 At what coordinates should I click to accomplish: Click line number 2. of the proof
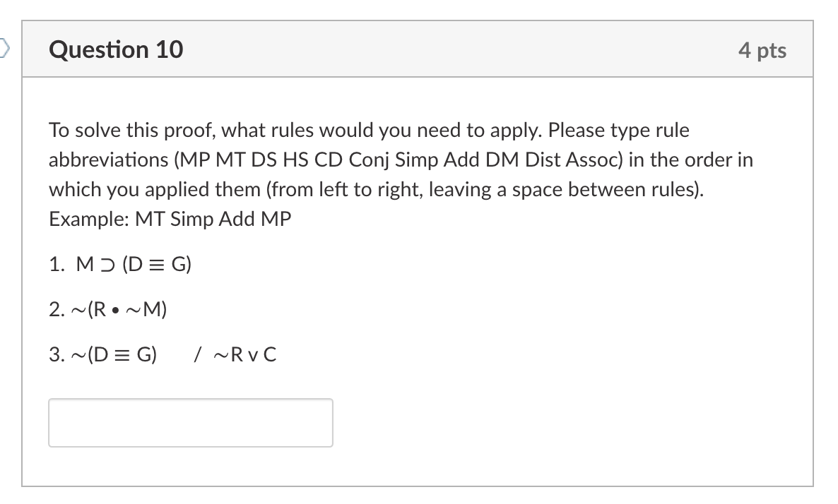pos(57,309)
